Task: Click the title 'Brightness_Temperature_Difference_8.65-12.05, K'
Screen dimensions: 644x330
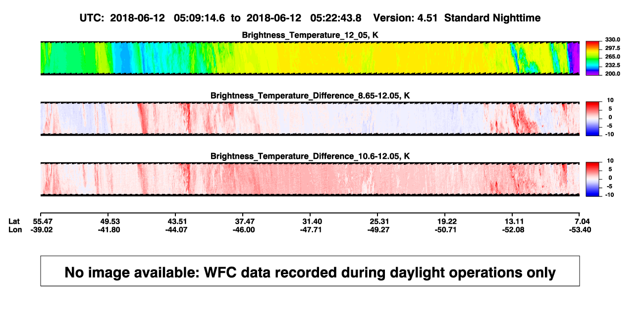Action: (x=310, y=95)
